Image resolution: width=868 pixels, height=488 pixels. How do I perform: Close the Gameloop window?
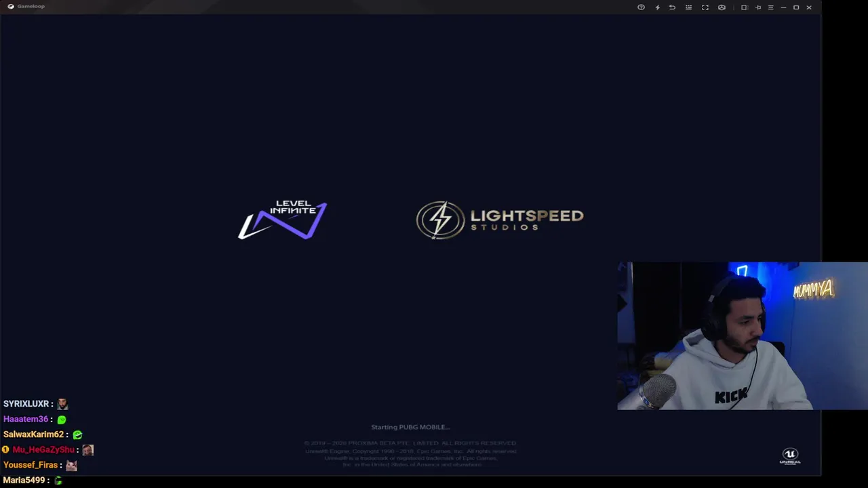[x=809, y=7]
